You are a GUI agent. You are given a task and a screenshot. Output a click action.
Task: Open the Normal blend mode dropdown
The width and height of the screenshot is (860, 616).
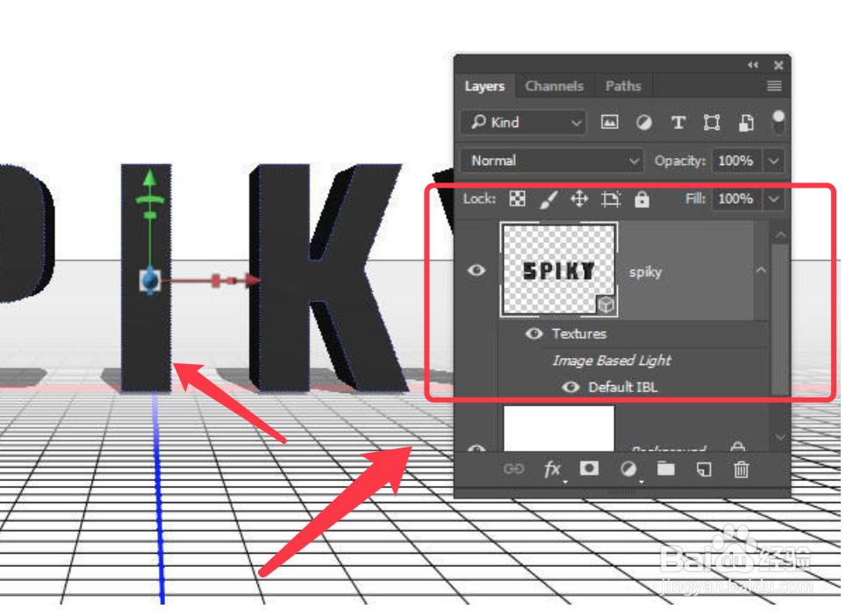(x=551, y=161)
